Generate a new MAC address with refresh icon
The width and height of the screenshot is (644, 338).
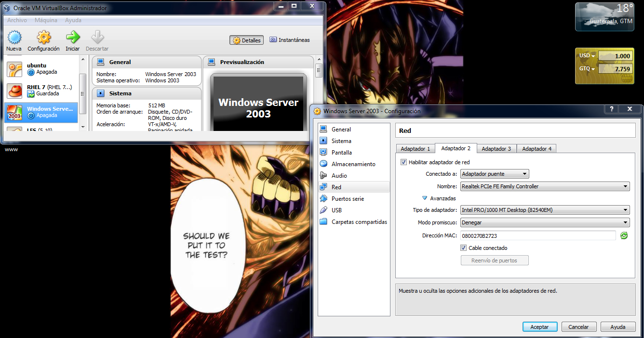(x=624, y=235)
